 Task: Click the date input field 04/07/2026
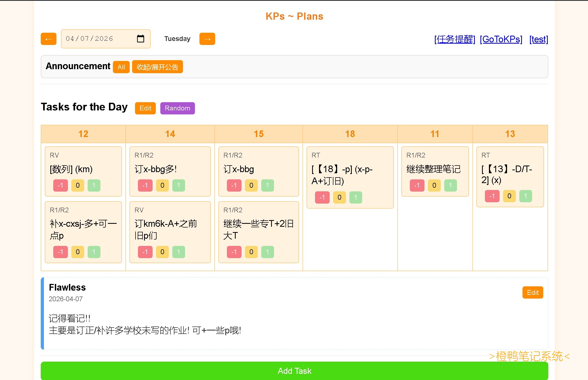(x=89, y=39)
